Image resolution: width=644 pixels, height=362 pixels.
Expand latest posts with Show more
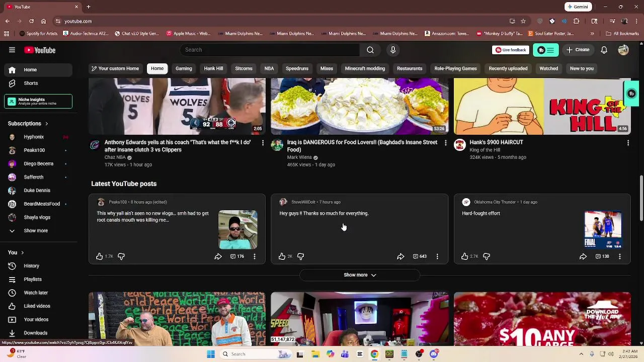click(360, 275)
